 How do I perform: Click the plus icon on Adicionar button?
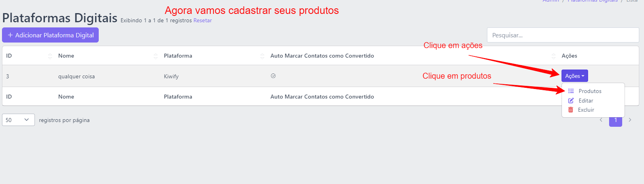[x=10, y=35]
